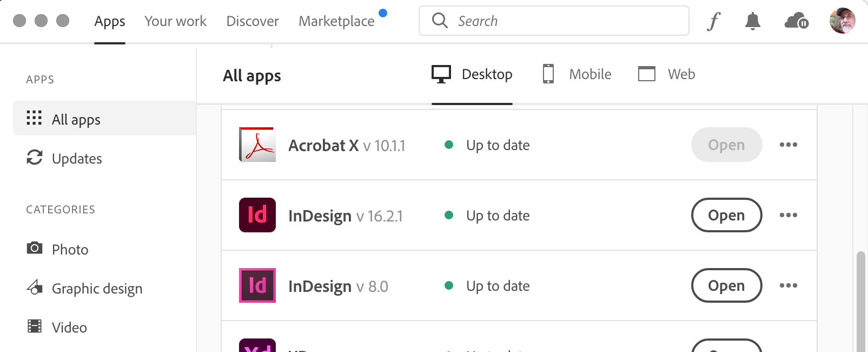Click the InDesign v 8.0 app icon
Image resolution: width=868 pixels, height=352 pixels.
[x=257, y=285]
